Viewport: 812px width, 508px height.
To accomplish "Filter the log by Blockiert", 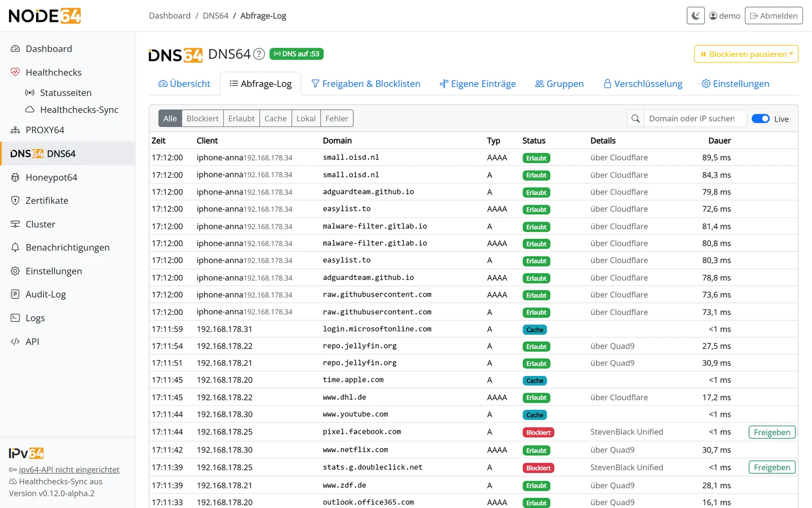I will [x=202, y=119].
